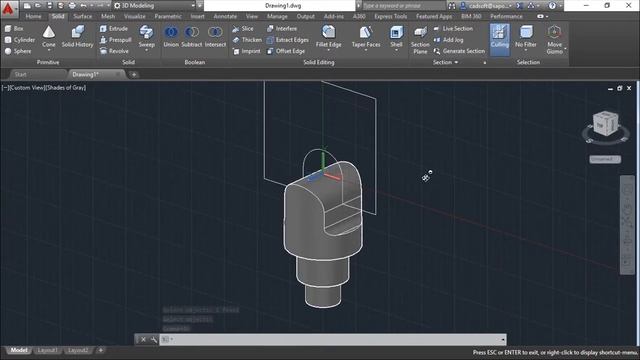Open the No Filter selection dropdown
640x360 pixels.
(526, 37)
